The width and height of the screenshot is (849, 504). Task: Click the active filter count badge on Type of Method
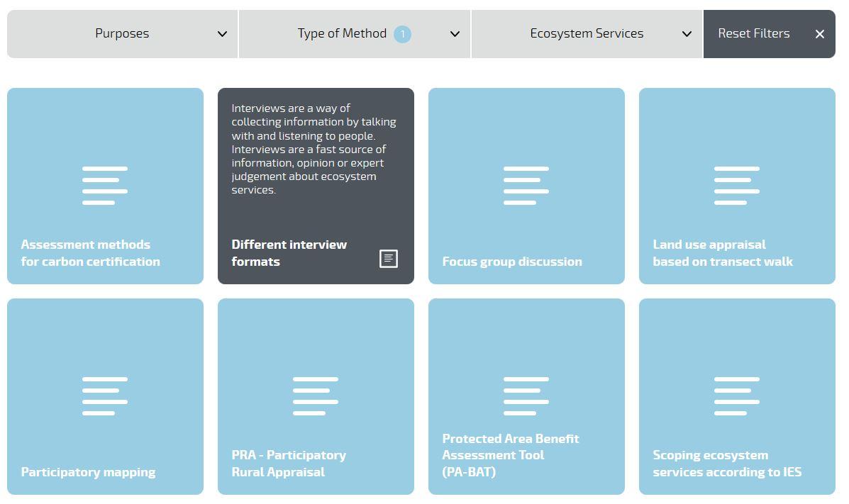(402, 34)
